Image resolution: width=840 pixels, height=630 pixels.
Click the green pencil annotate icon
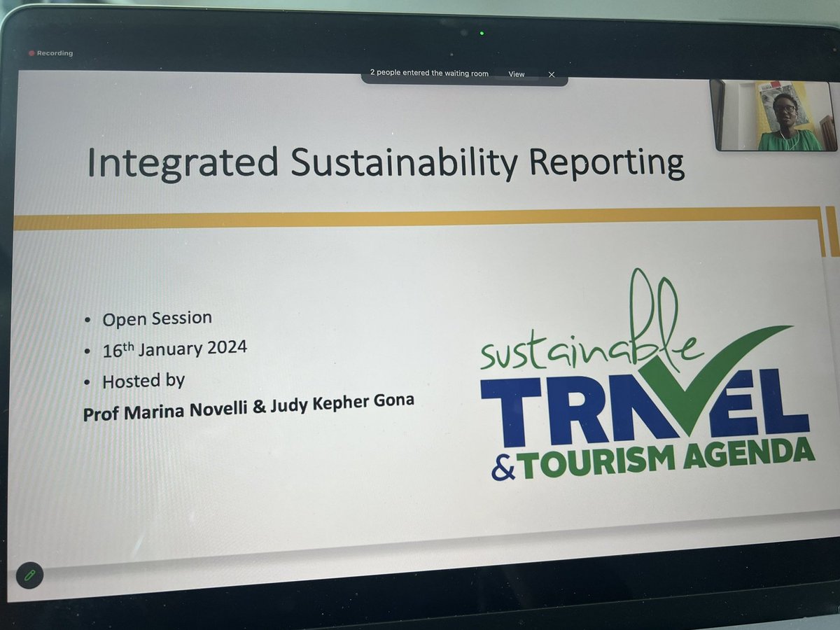tap(29, 575)
